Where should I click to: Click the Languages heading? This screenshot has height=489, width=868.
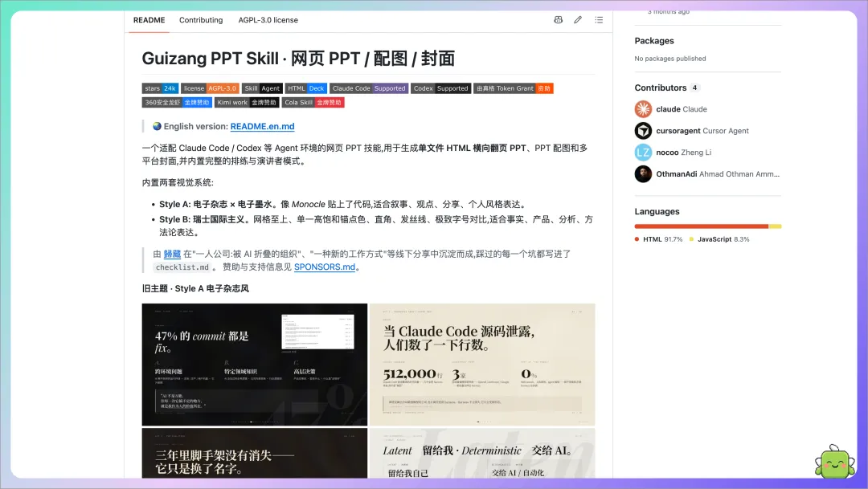point(657,211)
